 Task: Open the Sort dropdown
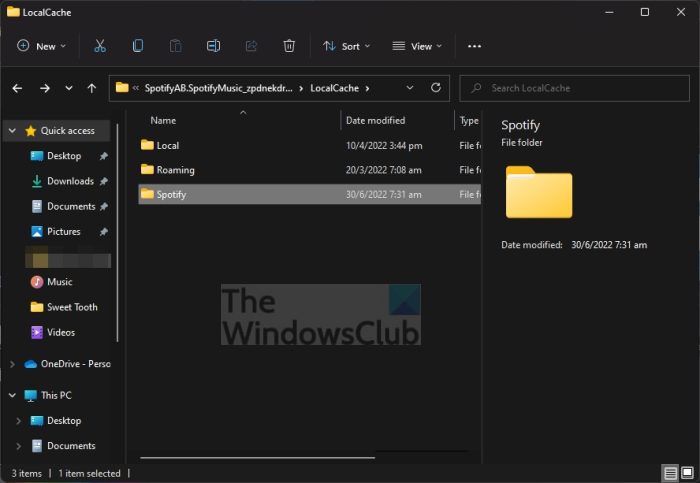[x=346, y=46]
